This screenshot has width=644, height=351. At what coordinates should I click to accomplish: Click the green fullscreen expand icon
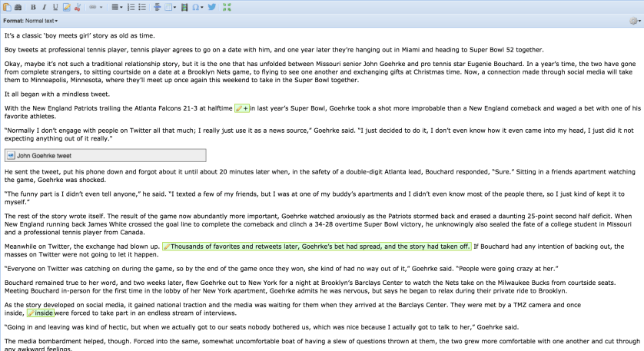coord(226,7)
